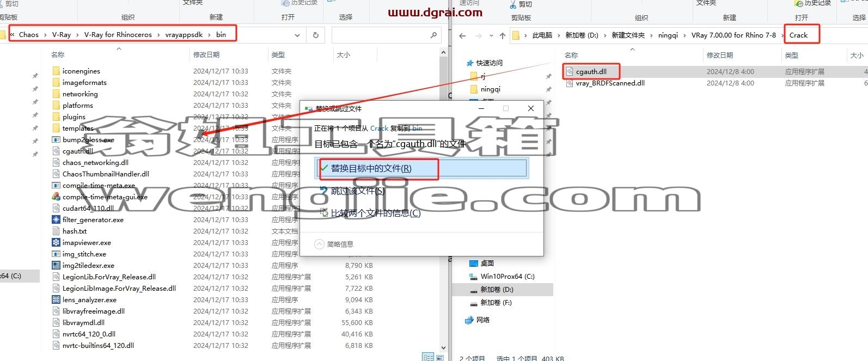Go forward in the Crack window

click(x=478, y=35)
